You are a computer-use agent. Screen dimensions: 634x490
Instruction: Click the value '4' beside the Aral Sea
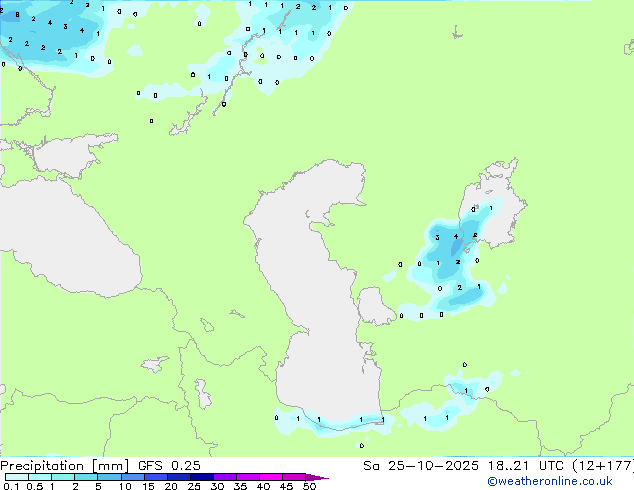click(x=456, y=237)
